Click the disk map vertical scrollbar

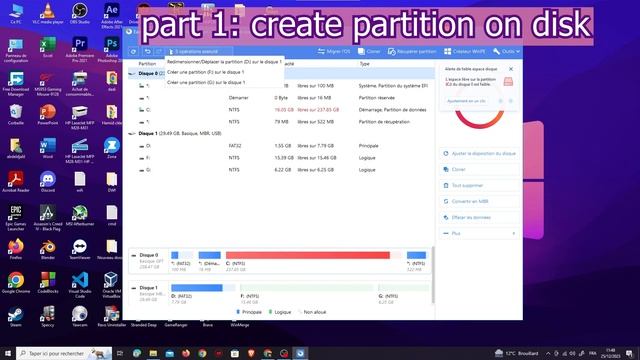pyautogui.click(x=432, y=276)
